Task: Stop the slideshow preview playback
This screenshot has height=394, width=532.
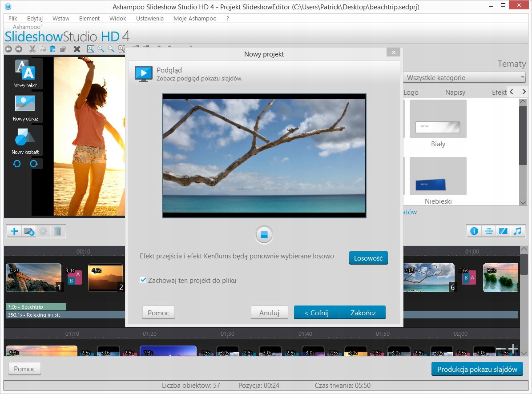Action: (264, 235)
